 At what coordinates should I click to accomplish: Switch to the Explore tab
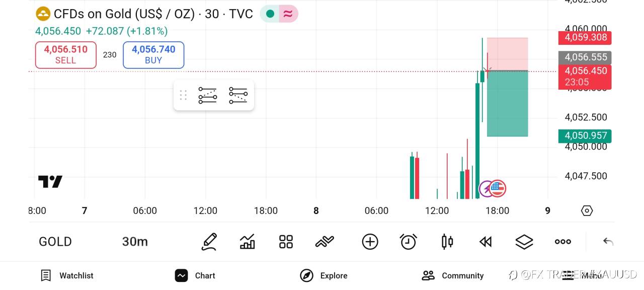coord(324,275)
